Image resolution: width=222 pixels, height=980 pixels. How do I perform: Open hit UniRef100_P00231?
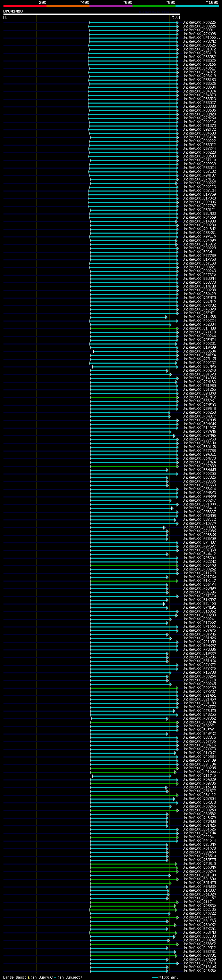(x=199, y=343)
